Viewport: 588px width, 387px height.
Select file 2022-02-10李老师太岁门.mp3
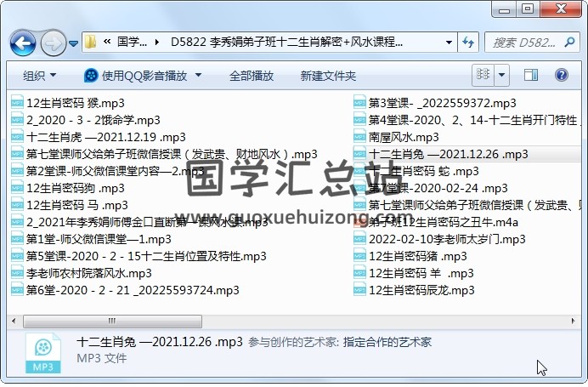point(447,239)
